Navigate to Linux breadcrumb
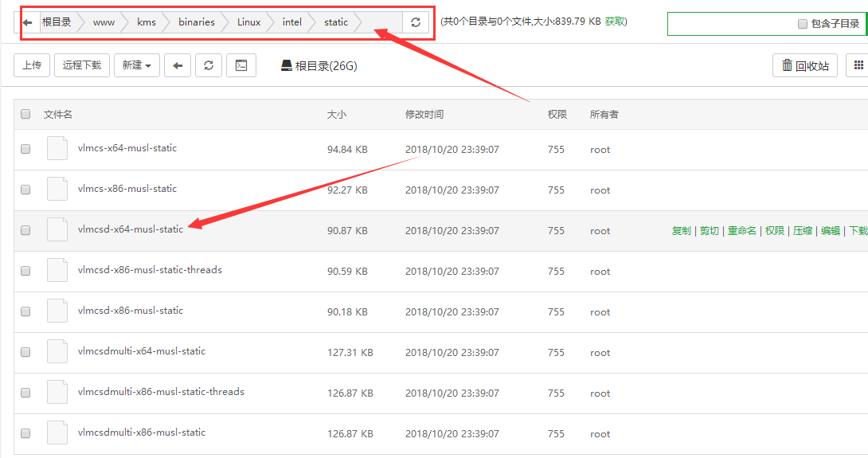868x458 pixels. [x=249, y=22]
